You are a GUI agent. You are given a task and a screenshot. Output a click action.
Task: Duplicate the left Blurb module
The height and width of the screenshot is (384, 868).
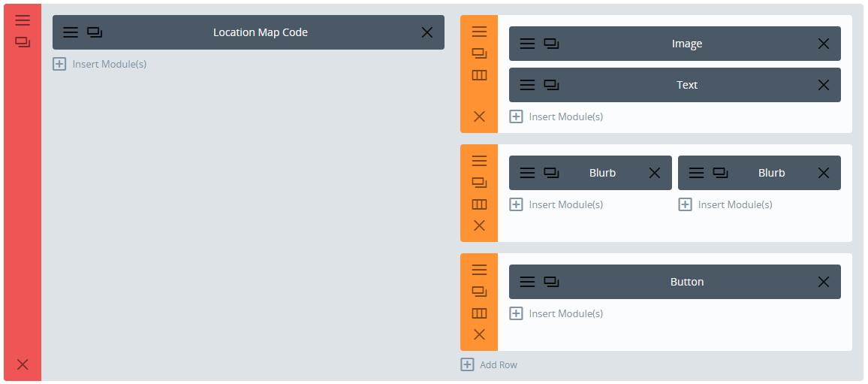(x=552, y=173)
